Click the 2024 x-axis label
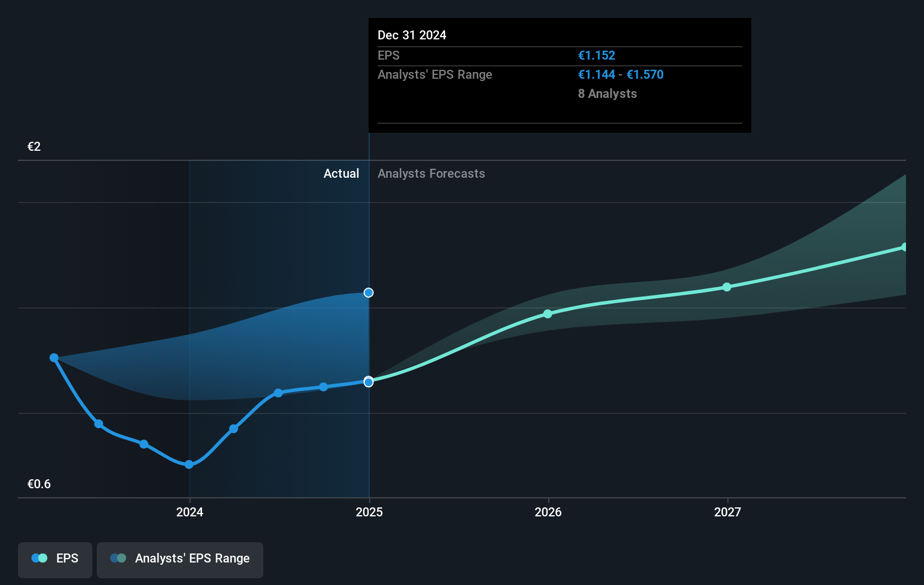The width and height of the screenshot is (924, 585). coord(190,512)
